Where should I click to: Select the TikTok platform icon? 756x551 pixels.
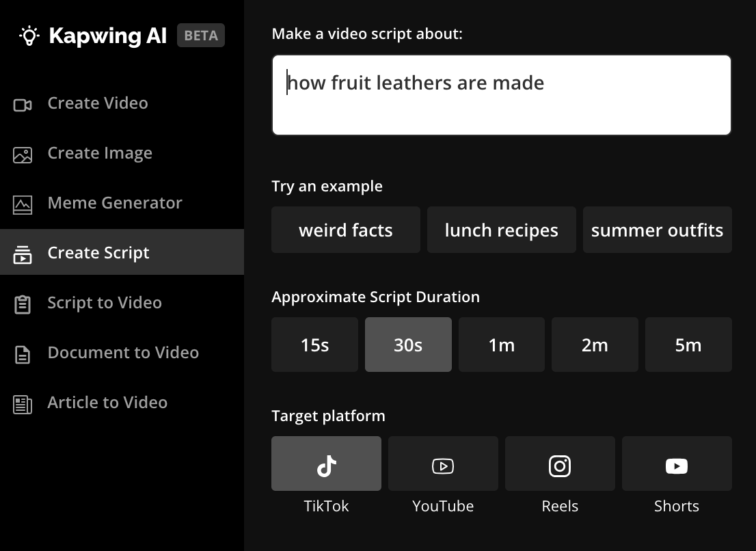pos(326,463)
